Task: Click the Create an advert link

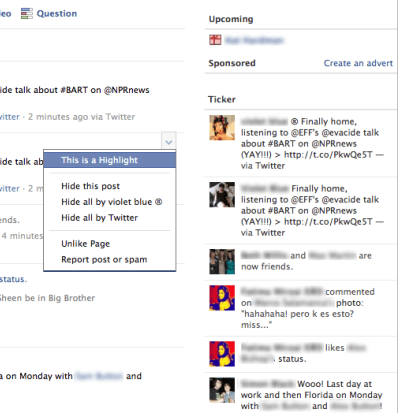Action: pos(358,63)
